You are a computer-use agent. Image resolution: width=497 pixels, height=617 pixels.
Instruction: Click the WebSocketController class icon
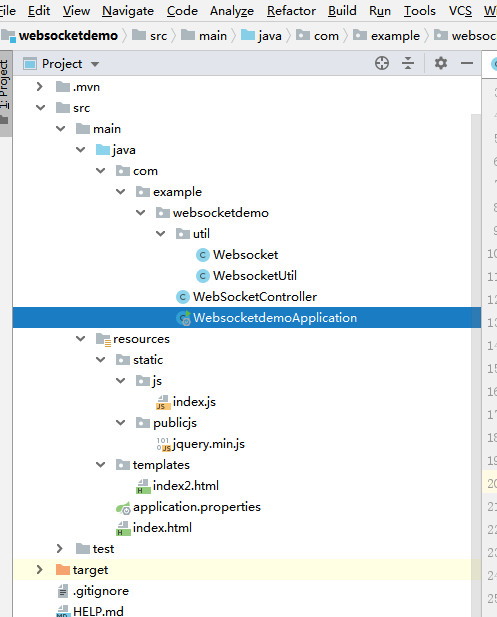183,297
